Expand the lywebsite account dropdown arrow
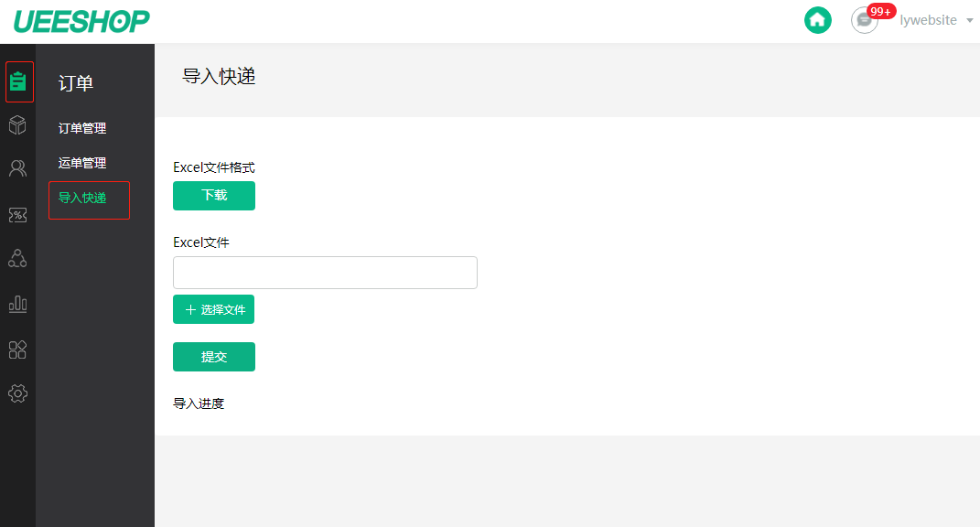Screen dimensions: 980x527 click(x=969, y=21)
